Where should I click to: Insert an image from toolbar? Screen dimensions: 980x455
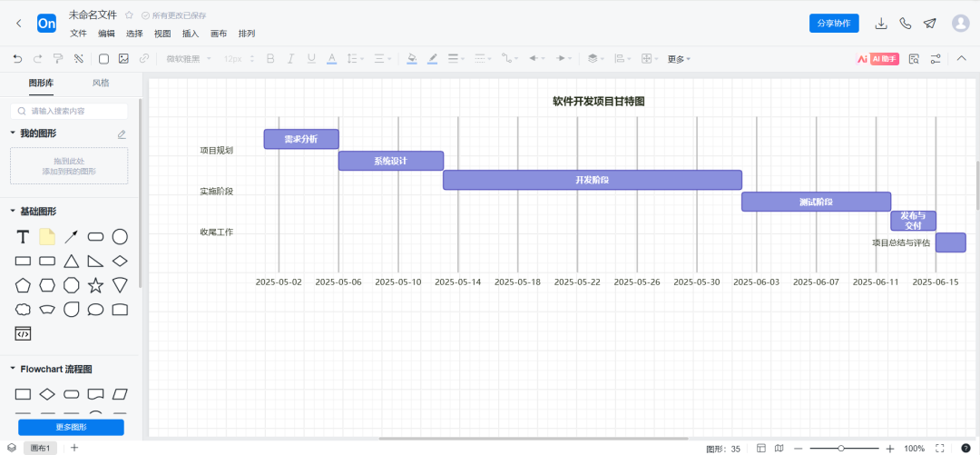(123, 59)
